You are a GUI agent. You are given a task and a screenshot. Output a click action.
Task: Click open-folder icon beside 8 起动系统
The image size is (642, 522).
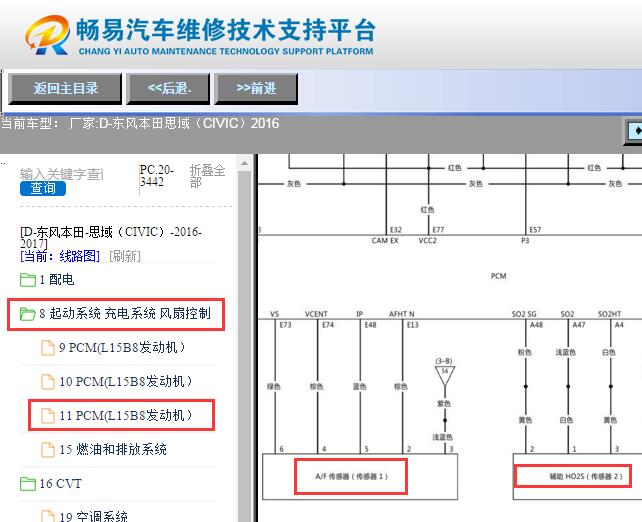pos(27,314)
